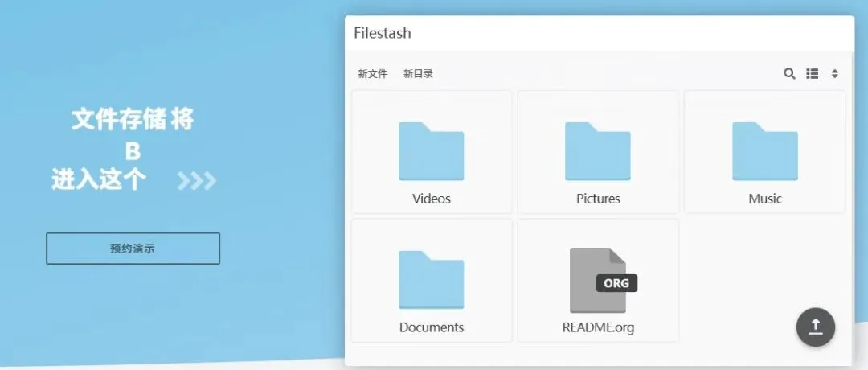Select the Documents label text
This screenshot has width=868, height=370.
tap(432, 327)
